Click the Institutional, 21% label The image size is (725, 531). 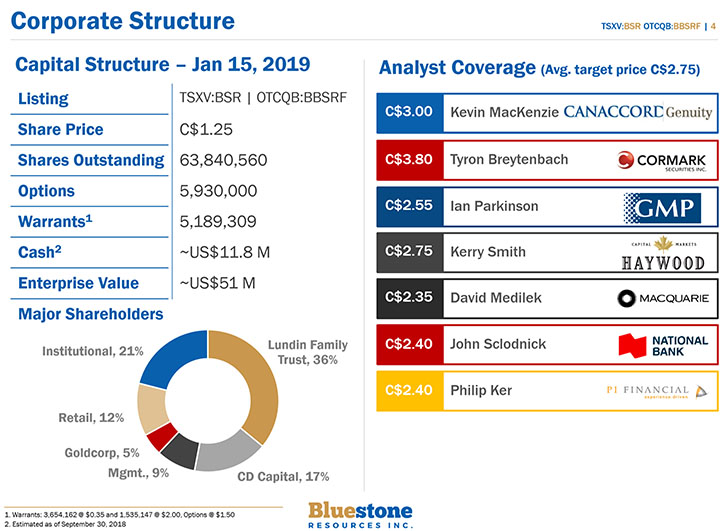point(92,352)
